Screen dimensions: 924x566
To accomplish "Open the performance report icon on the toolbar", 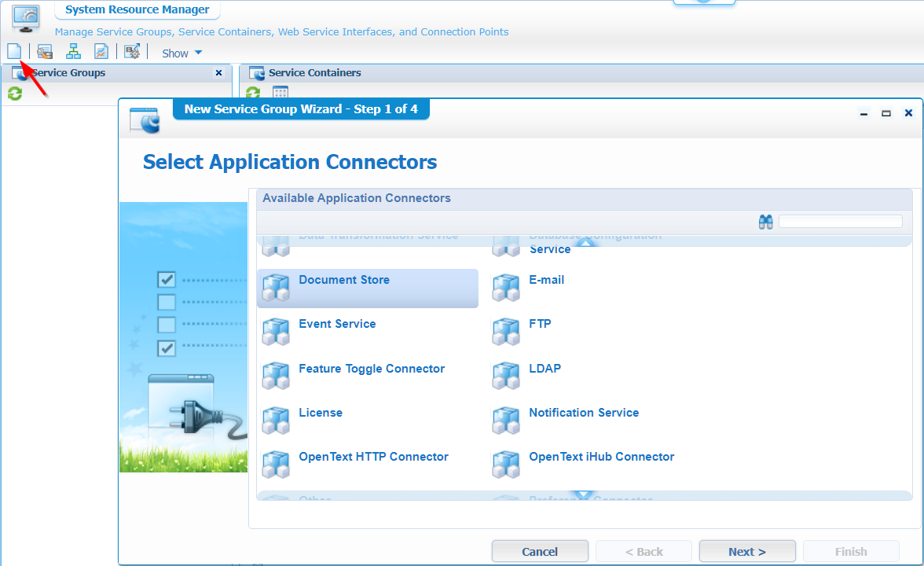I will [x=101, y=50].
